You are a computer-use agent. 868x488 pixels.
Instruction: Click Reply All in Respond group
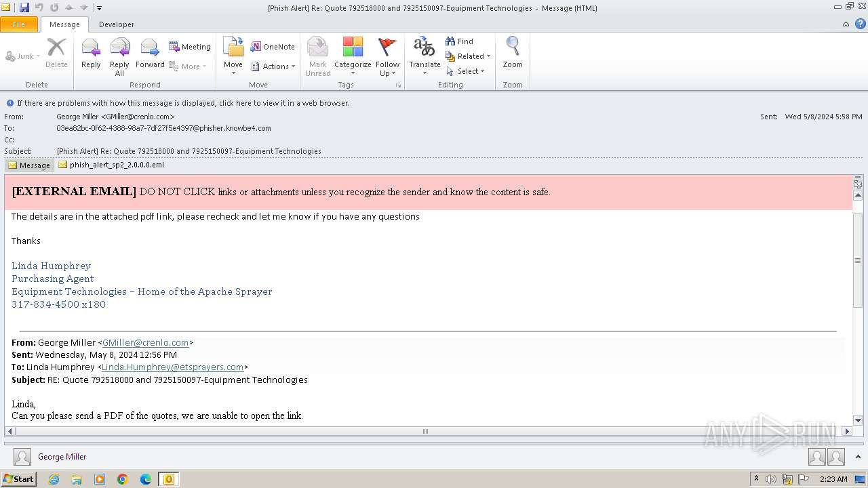tap(119, 57)
